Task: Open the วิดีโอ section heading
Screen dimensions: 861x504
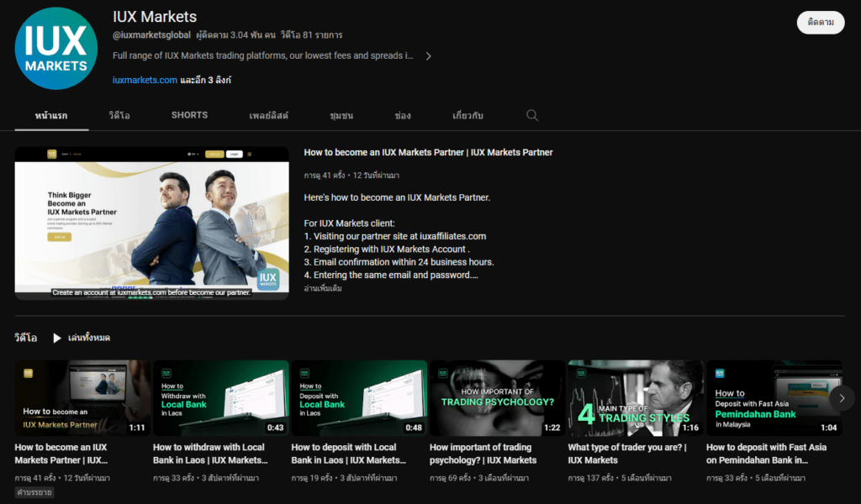Action: pos(26,338)
